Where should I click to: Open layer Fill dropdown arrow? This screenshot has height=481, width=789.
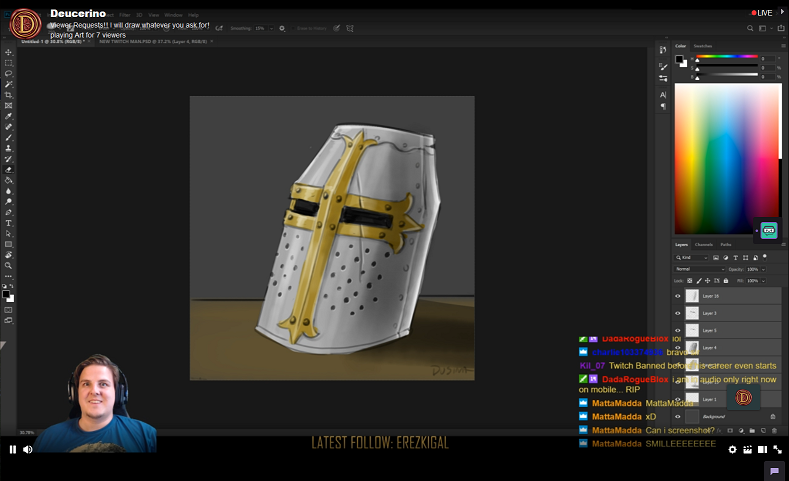[763, 281]
